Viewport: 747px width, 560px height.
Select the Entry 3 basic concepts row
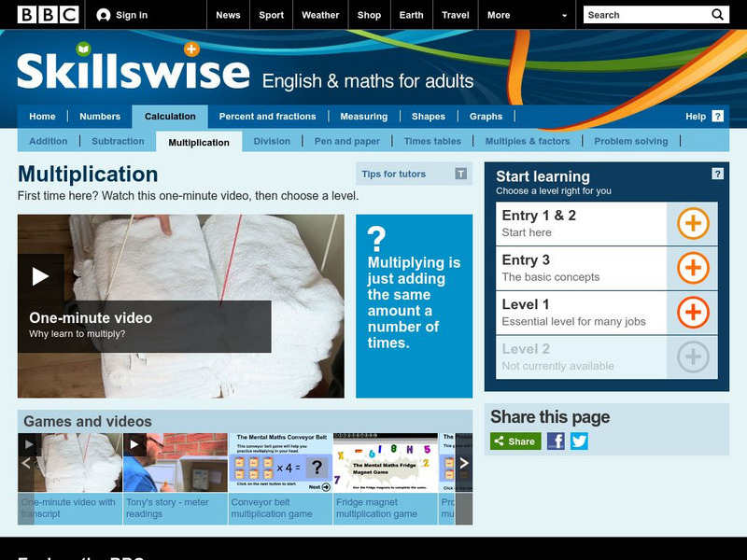point(606,268)
